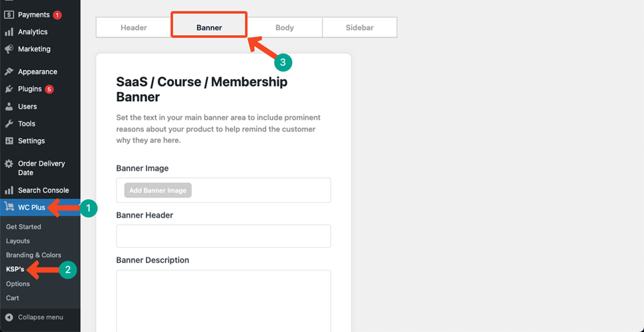
Task: Click the Payments dollar icon
Action: coord(9,15)
